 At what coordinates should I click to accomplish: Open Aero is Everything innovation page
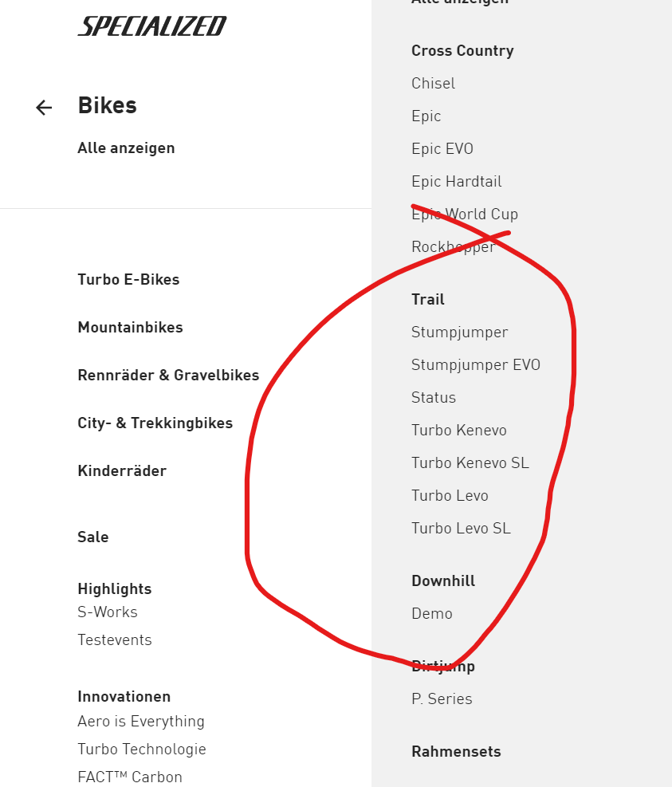(x=141, y=722)
